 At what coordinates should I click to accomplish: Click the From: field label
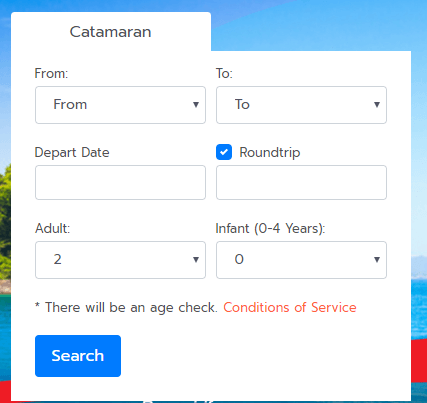[51, 73]
